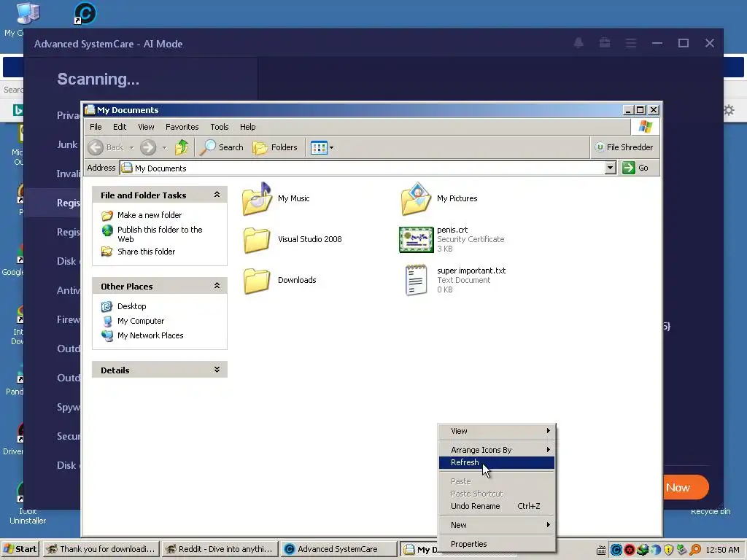This screenshot has height=560, width=747.
Task: Click the bell icon in Advanced SystemCare
Action: (578, 43)
